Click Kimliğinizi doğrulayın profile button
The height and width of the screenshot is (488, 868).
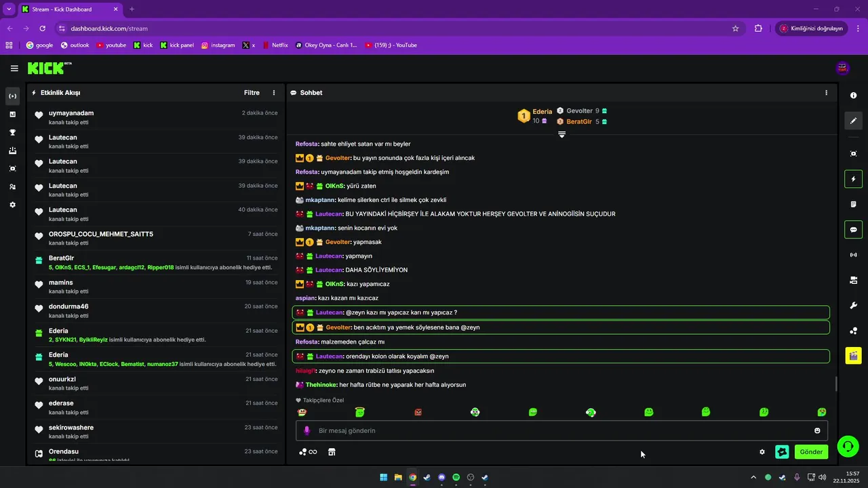[x=811, y=28]
